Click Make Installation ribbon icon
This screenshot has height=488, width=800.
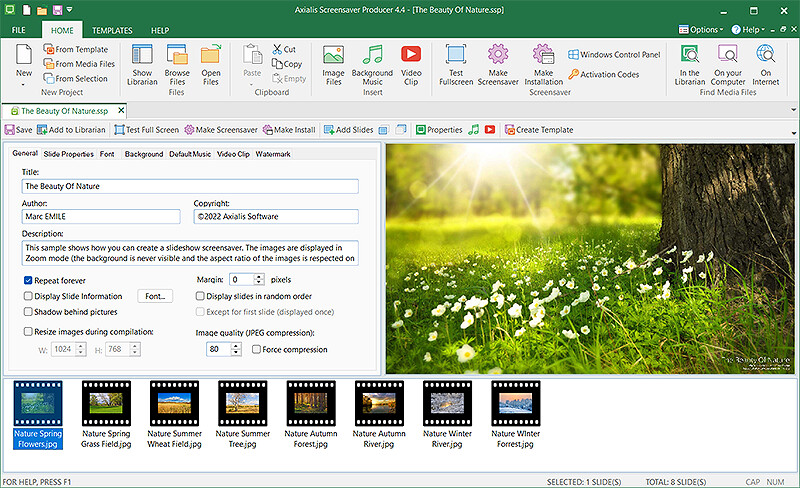point(543,64)
